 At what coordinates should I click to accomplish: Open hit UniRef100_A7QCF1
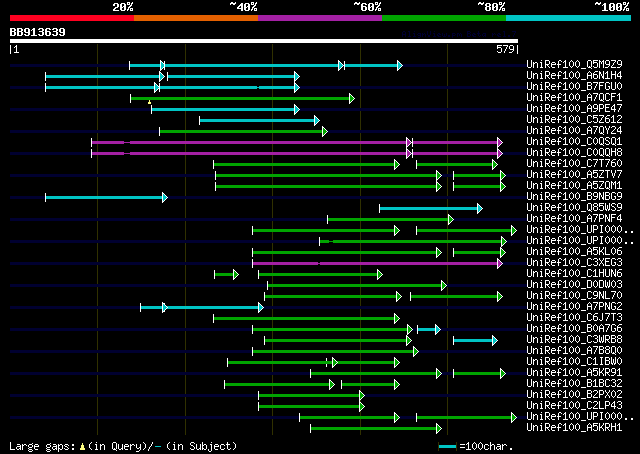pos(574,97)
